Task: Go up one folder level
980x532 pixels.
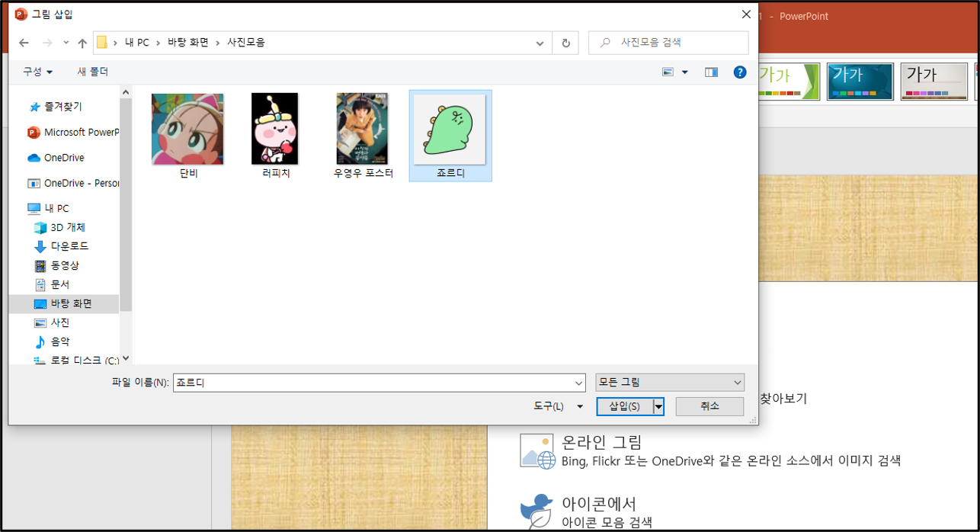Action: pos(82,43)
